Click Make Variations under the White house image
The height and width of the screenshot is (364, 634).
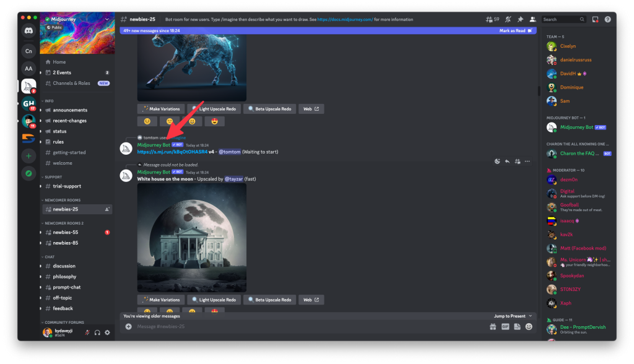pos(161,300)
